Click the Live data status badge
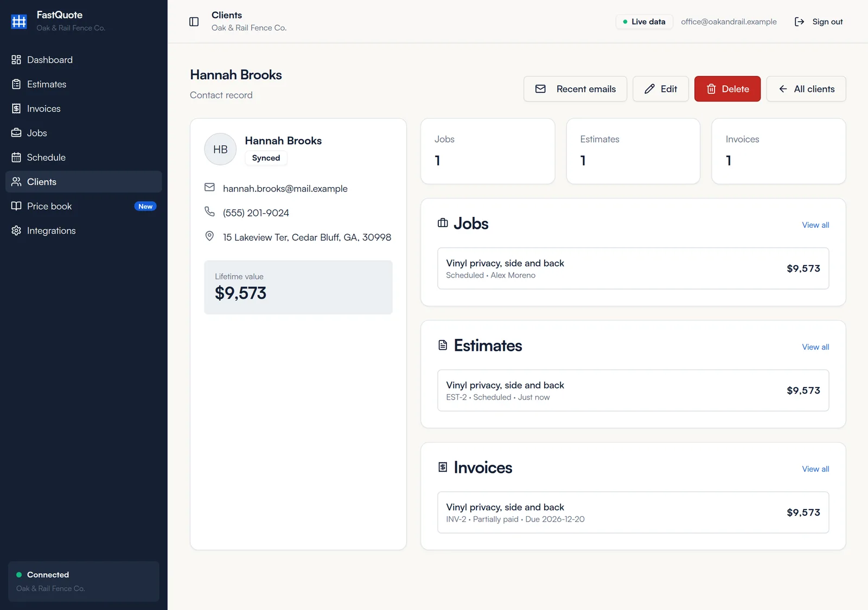The height and width of the screenshot is (610, 868). pos(644,22)
